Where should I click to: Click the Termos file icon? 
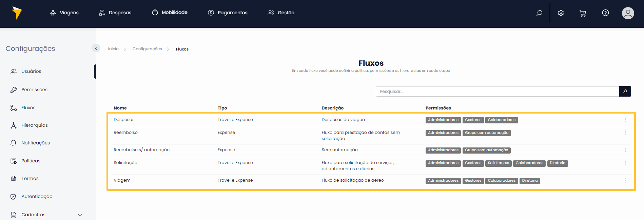(14, 178)
